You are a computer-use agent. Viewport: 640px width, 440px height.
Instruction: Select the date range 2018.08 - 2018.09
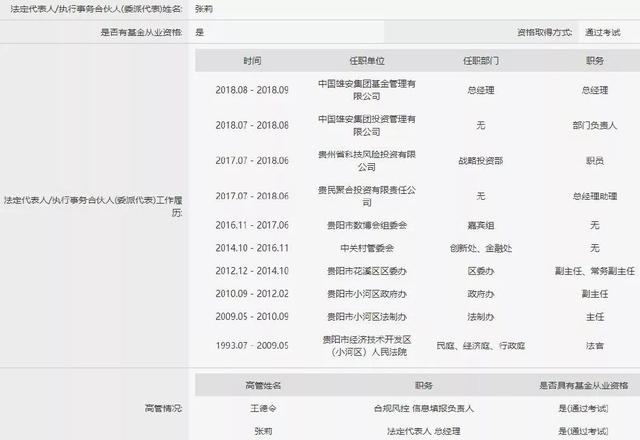click(x=252, y=90)
